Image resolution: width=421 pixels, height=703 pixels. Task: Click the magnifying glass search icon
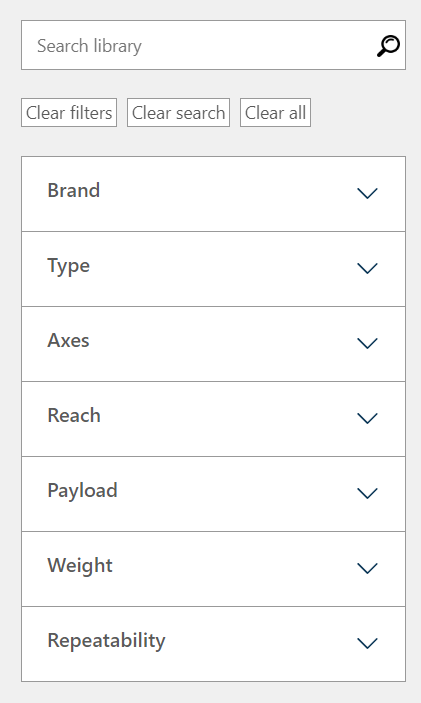(x=388, y=46)
